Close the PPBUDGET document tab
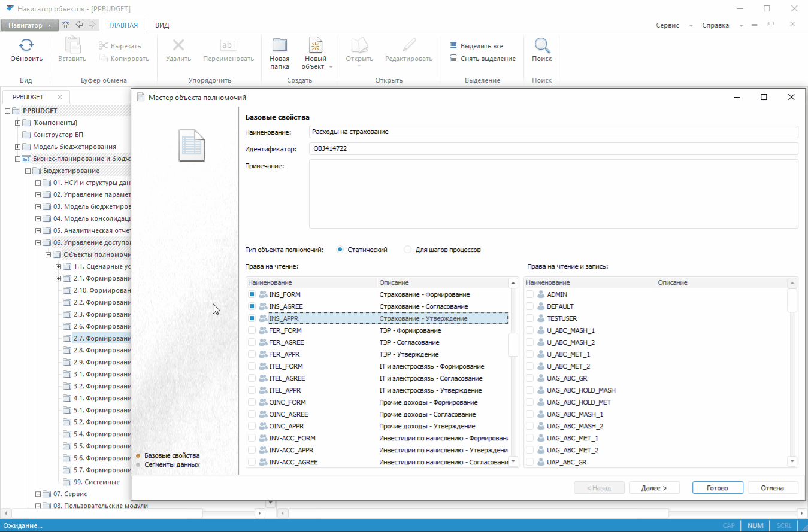 pyautogui.click(x=60, y=97)
